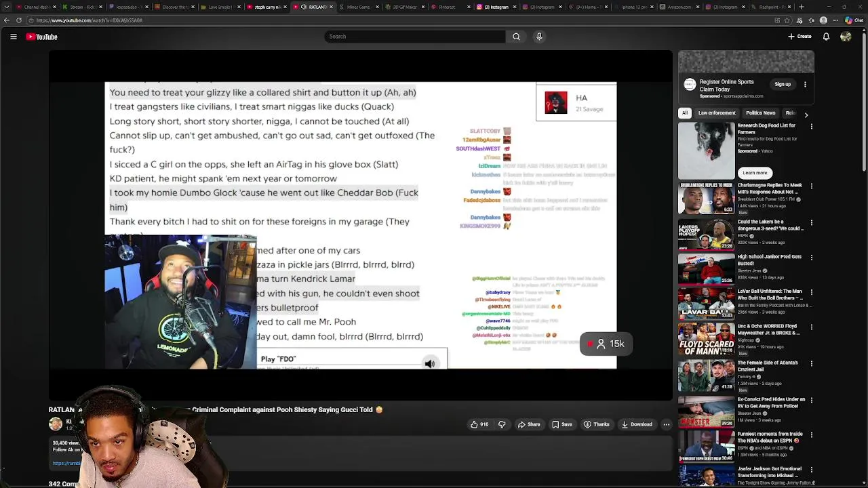
Task: Switch to the Love Emojis browser tab
Action: coord(220,7)
